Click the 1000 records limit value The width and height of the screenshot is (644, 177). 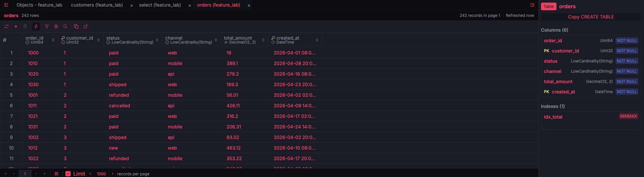click(101, 174)
